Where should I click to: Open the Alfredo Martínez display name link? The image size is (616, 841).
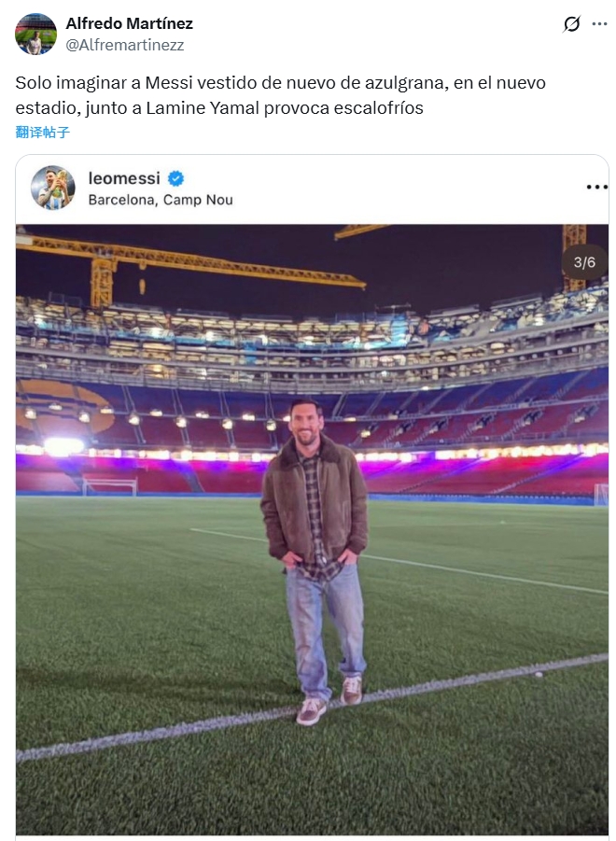click(x=129, y=23)
